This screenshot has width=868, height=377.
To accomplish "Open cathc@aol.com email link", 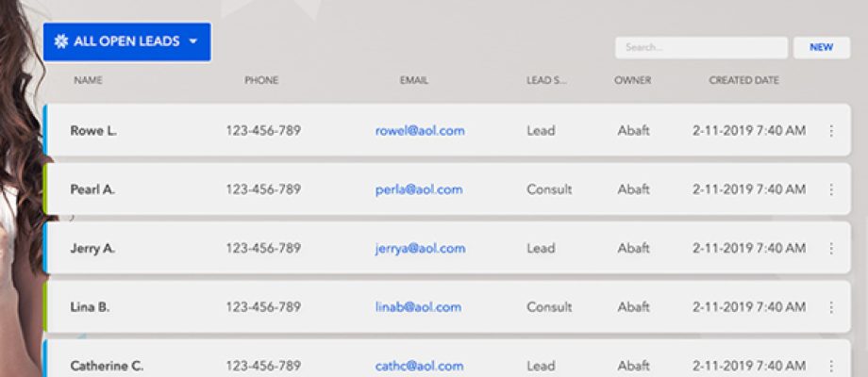I will (419, 366).
